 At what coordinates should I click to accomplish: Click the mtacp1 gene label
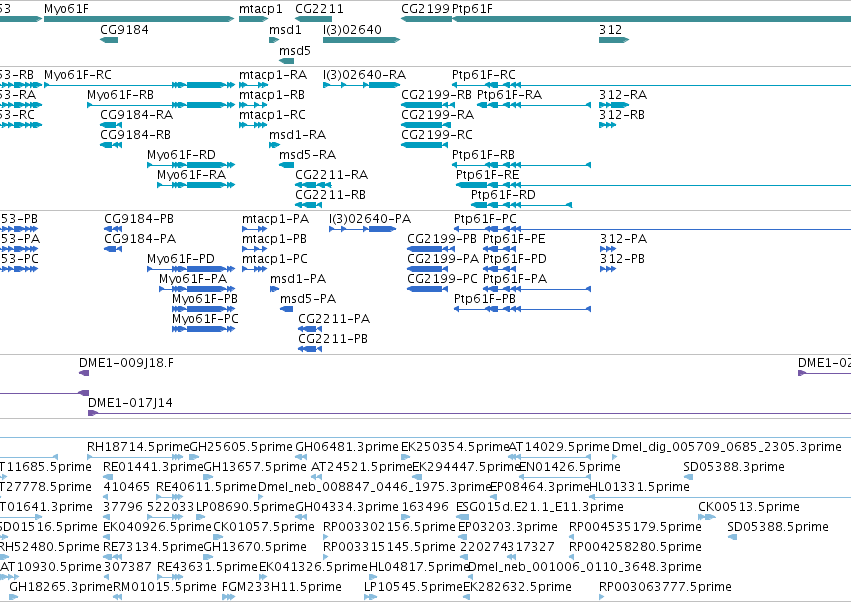point(261,9)
